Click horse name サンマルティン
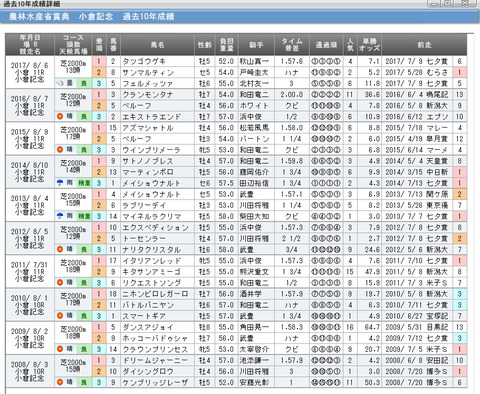Image resolution: width=480 pixels, height=394 pixels. coord(148,72)
